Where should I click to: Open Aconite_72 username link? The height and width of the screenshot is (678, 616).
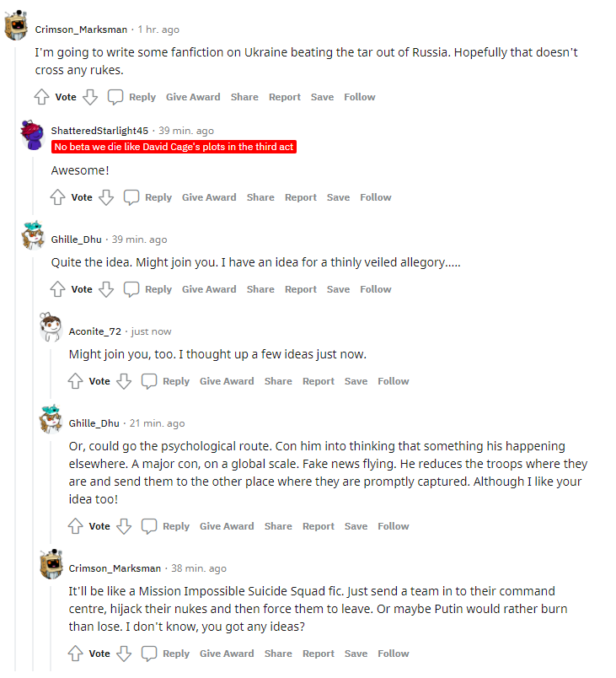pos(95,331)
